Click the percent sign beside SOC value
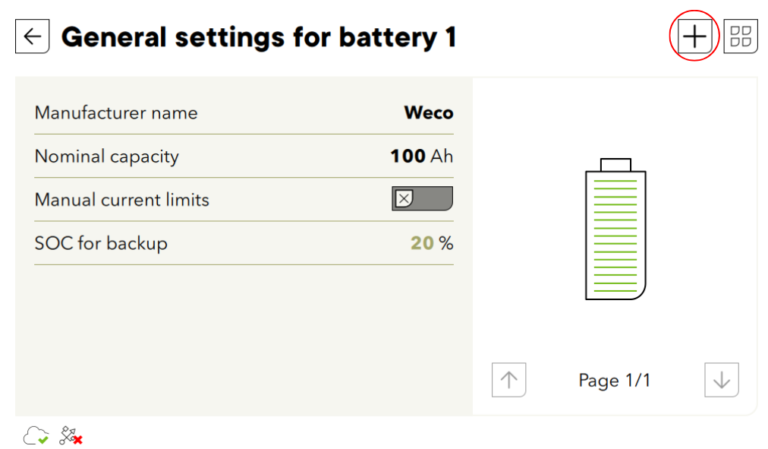The image size is (768, 449). (x=446, y=243)
